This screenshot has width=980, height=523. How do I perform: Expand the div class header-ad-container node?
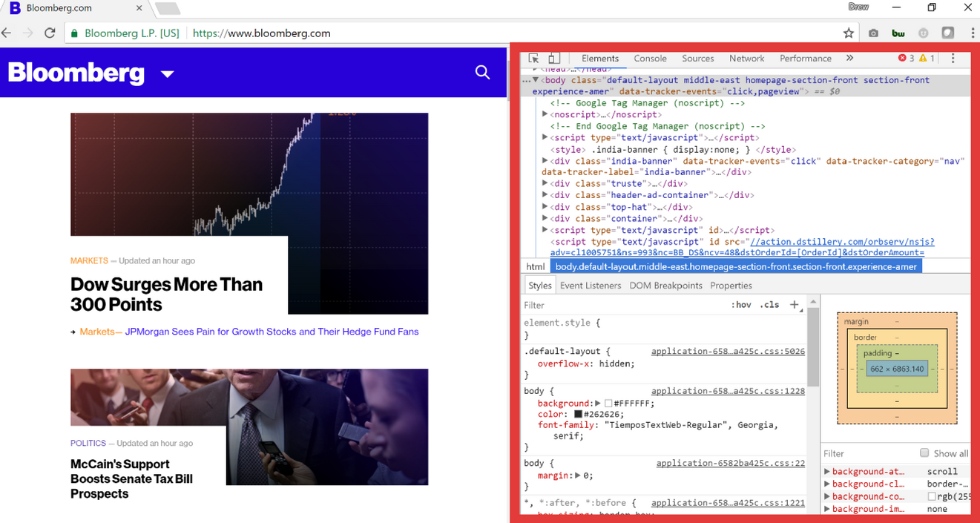coord(545,195)
